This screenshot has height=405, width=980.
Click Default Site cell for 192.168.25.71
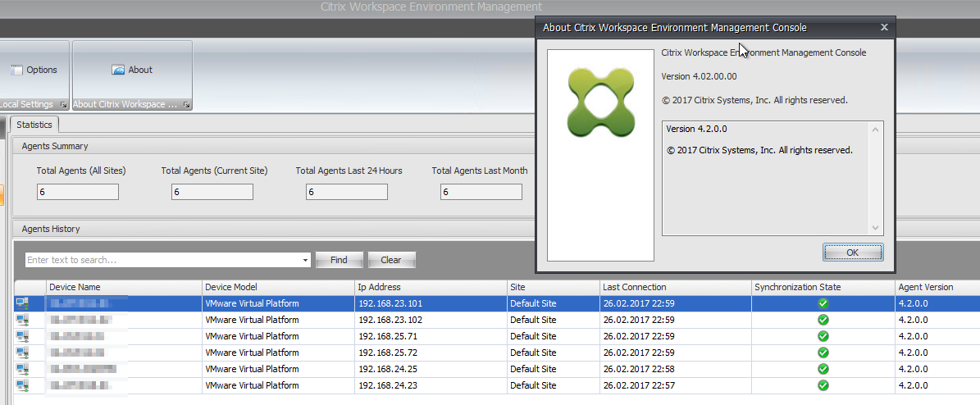point(553,336)
